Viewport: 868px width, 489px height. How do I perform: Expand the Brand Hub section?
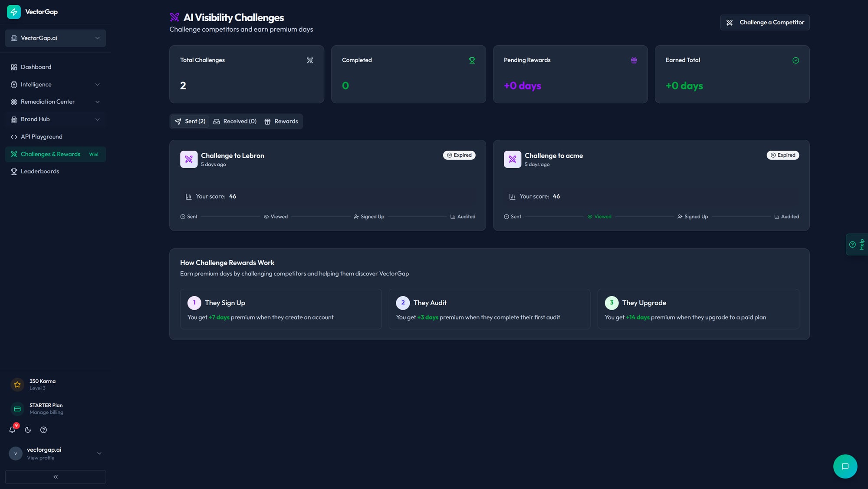click(56, 119)
